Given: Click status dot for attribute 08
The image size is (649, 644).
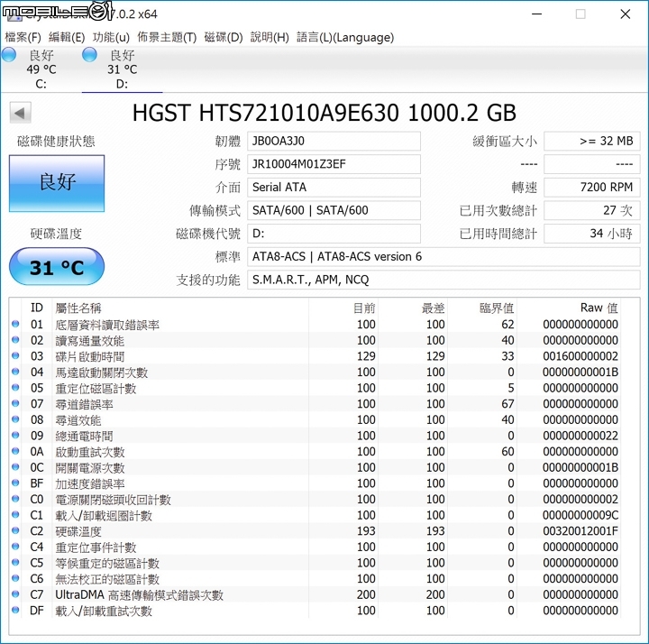Looking at the screenshot, I should click(x=15, y=419).
